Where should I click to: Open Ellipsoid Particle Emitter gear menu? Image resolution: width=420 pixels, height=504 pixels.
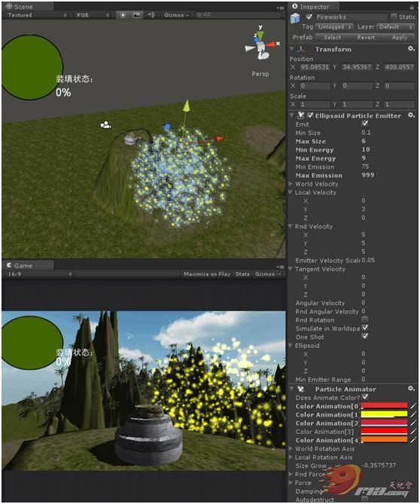(x=411, y=115)
